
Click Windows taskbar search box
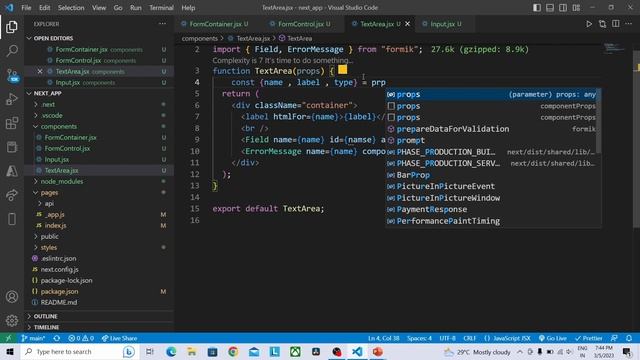coord(79,352)
